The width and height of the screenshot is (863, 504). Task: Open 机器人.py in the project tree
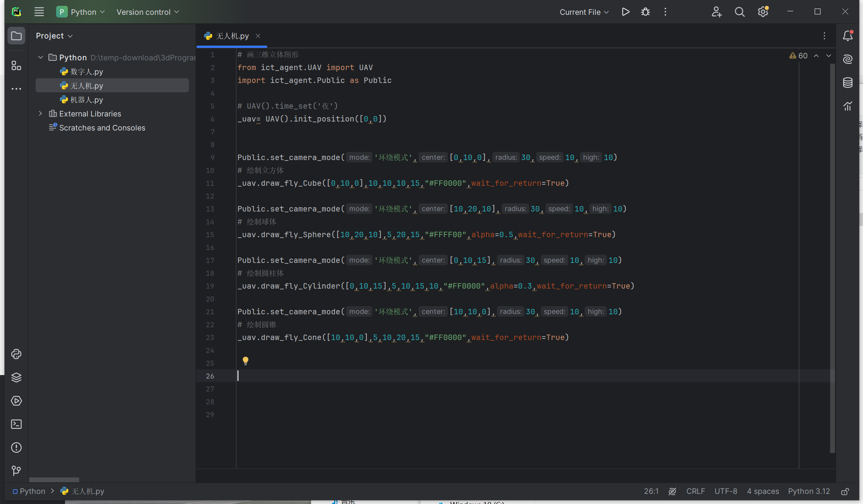click(87, 100)
